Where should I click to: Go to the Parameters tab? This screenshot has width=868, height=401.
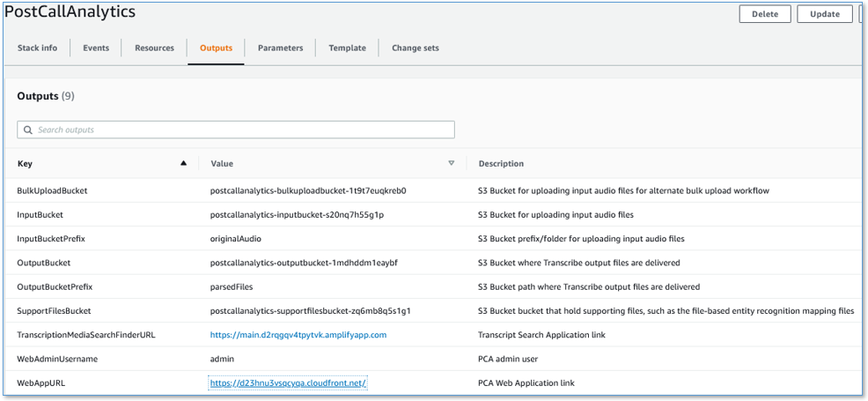280,48
